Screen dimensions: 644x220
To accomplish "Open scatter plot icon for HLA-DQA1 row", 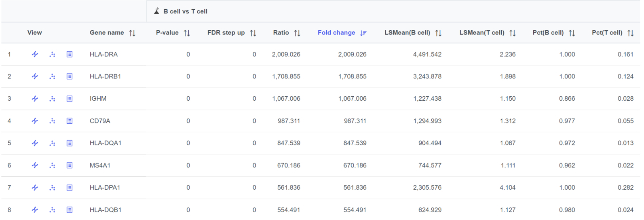I will pos(52,143).
